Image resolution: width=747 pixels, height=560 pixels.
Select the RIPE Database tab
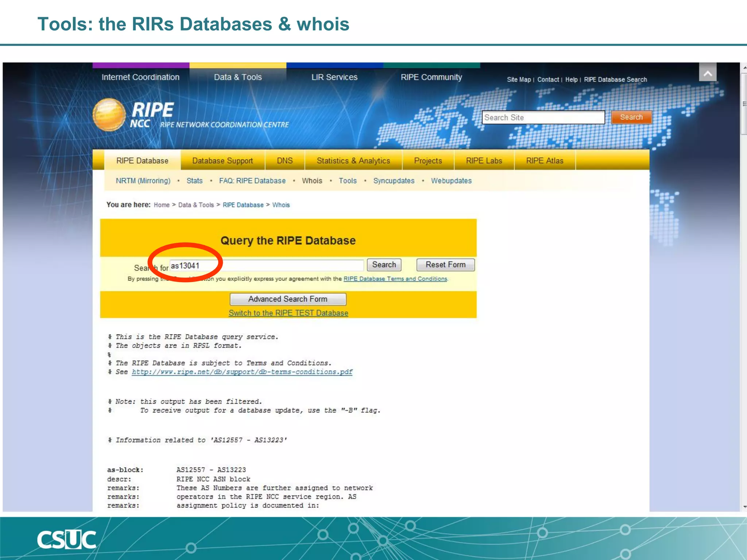click(x=142, y=160)
